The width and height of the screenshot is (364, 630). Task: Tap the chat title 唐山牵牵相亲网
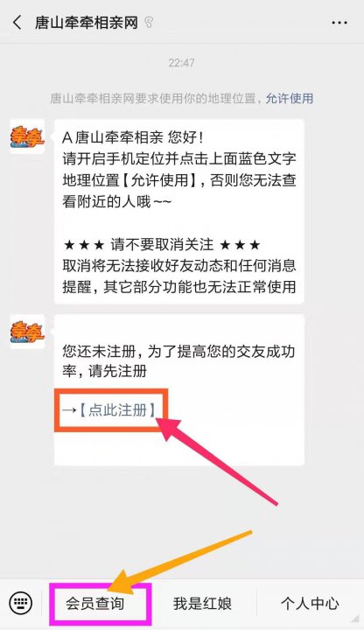click(87, 23)
